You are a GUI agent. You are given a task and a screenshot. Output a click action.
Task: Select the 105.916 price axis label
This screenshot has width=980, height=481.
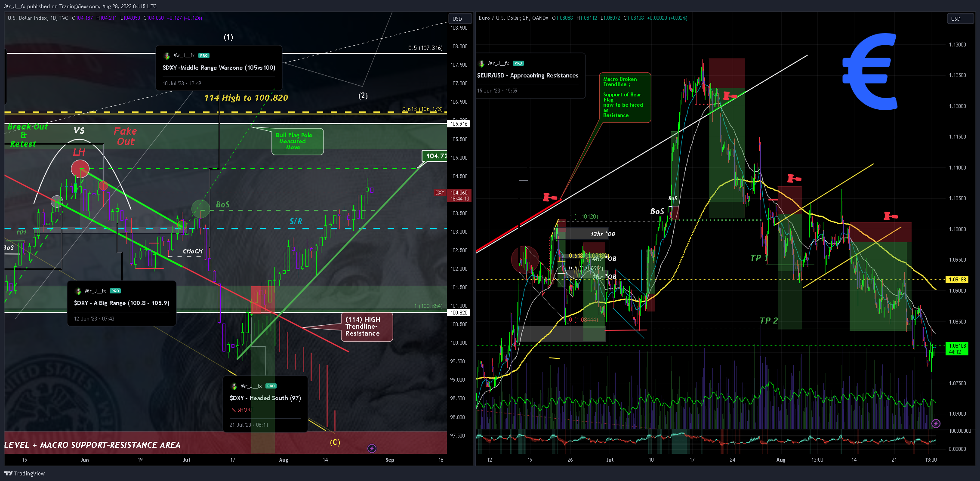coord(459,124)
